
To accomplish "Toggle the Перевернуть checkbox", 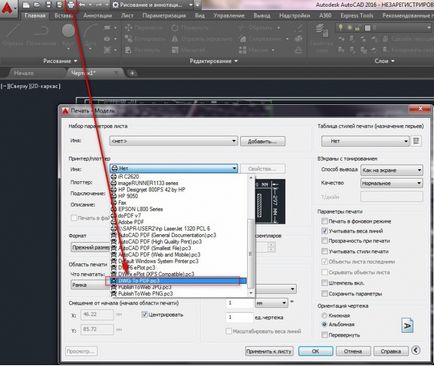I will click(324, 335).
